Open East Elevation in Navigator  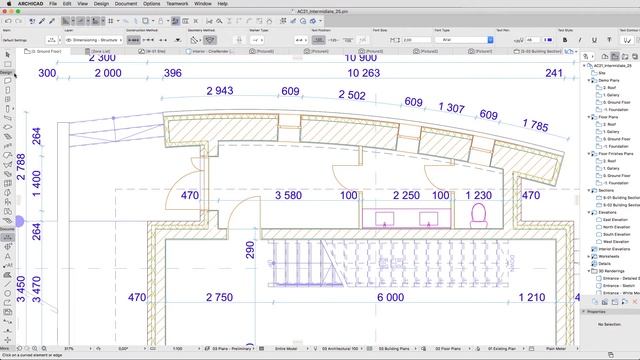tap(616, 220)
